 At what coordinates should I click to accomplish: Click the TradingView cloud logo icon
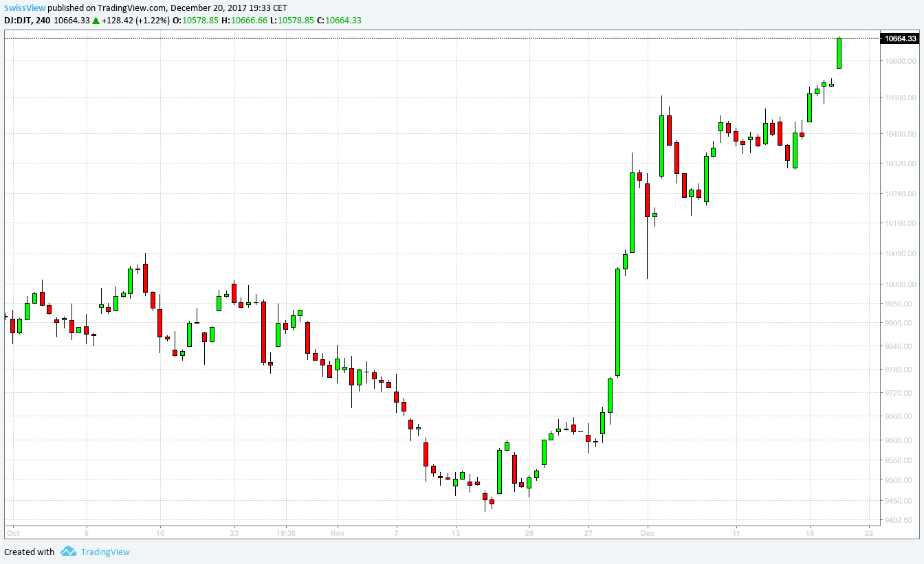pyautogui.click(x=68, y=551)
